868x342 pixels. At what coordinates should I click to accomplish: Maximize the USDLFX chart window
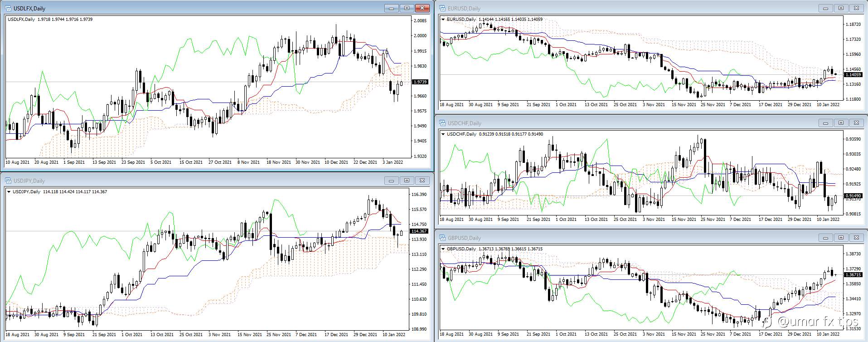click(407, 8)
